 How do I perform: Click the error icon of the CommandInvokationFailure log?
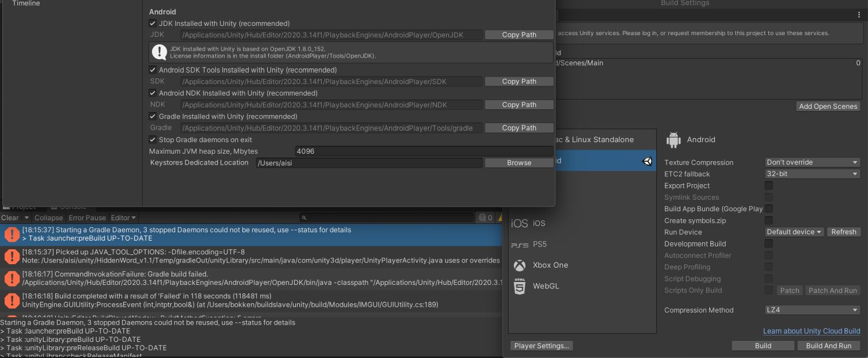[x=12, y=279]
